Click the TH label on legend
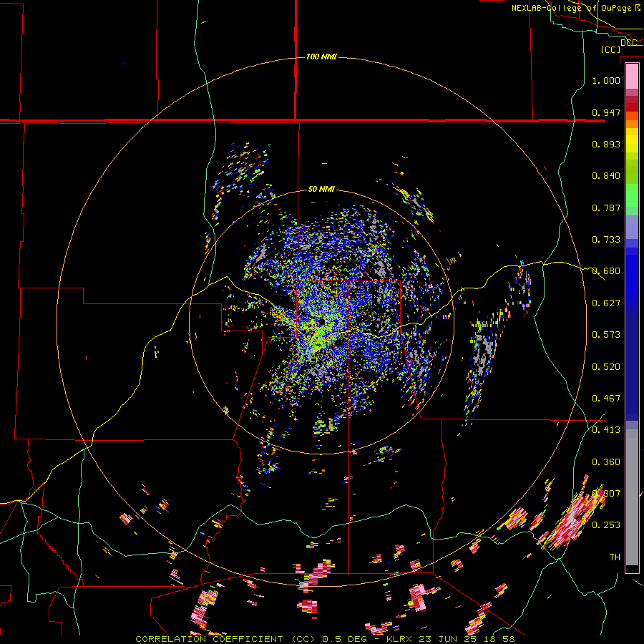Image resolution: width=644 pixels, height=644 pixels. tap(615, 557)
